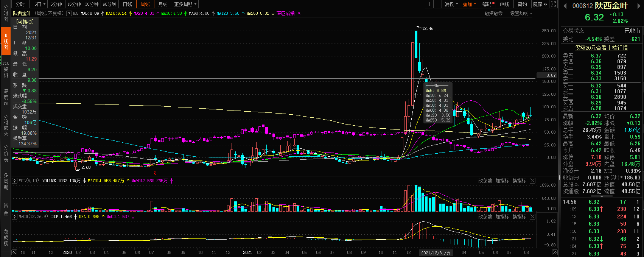Click the zoom in plus icon

(429, 4)
